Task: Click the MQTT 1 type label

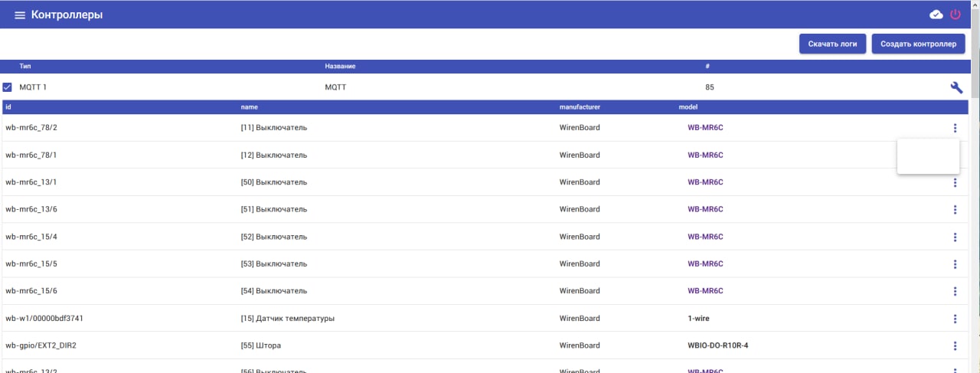Action: tap(33, 87)
